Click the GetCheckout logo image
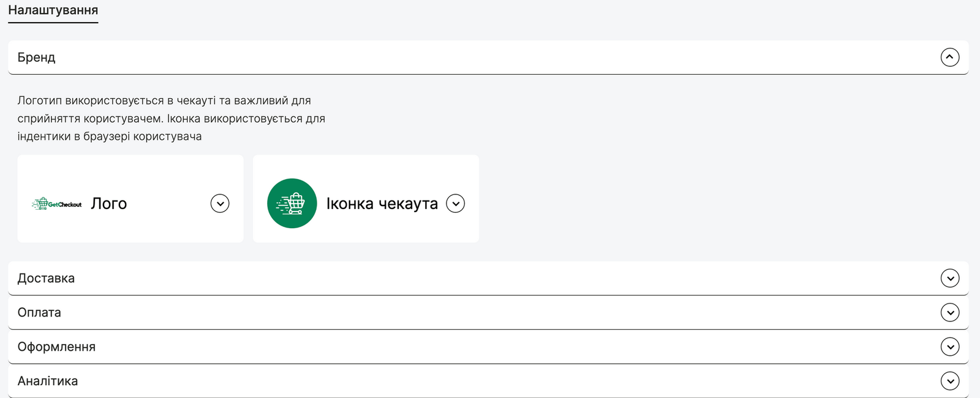Screen dimensions: 980x398 [56, 204]
